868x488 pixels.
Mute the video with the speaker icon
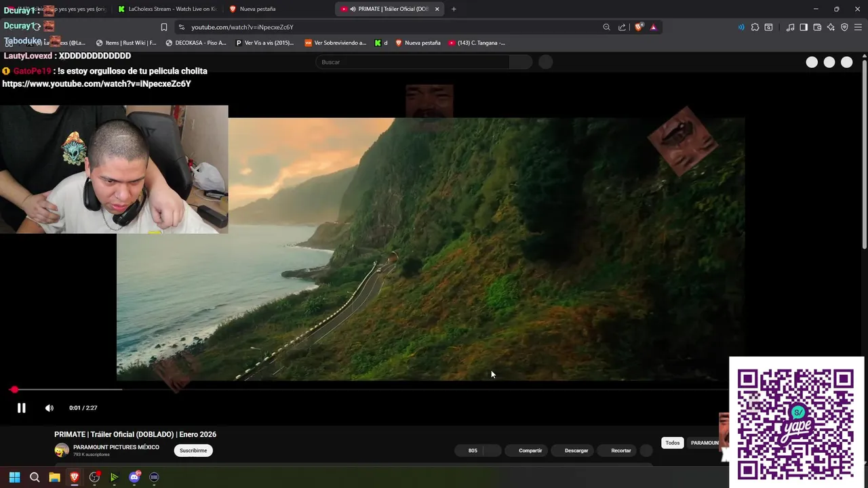coord(49,408)
